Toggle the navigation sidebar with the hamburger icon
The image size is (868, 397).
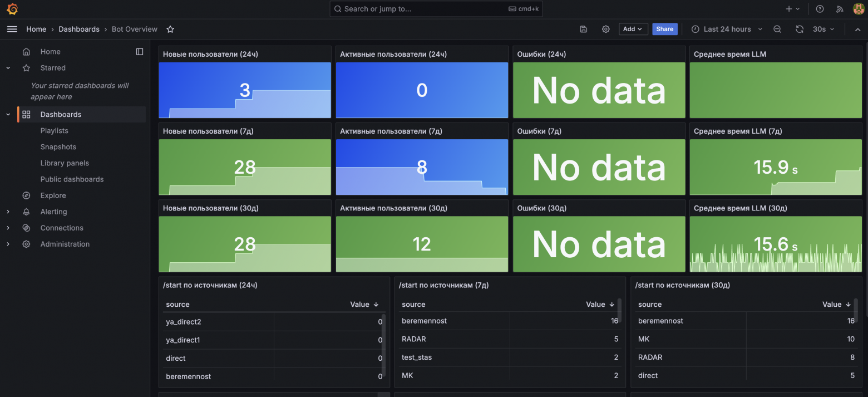coord(12,29)
